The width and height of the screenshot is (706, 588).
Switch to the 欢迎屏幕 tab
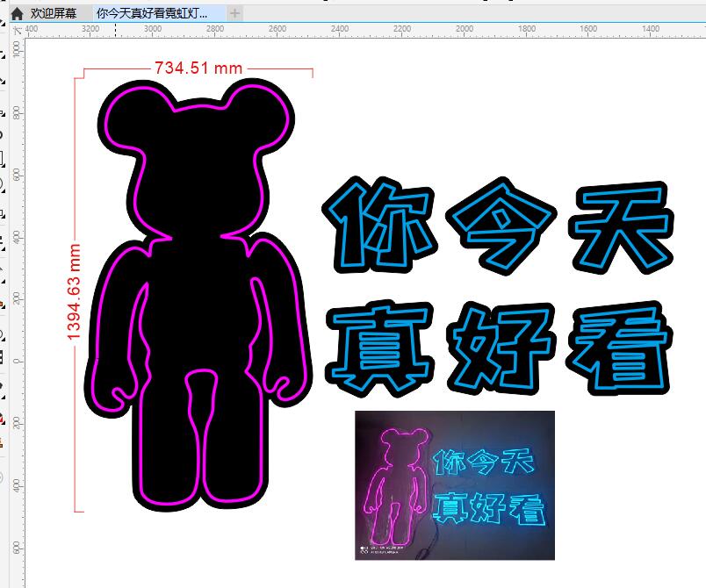(x=54, y=13)
